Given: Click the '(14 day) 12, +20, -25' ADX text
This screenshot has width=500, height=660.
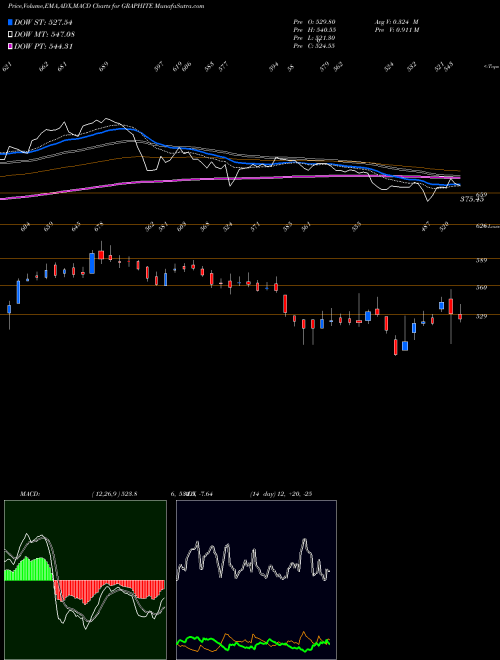Looking at the screenshot, I should click(280, 494).
